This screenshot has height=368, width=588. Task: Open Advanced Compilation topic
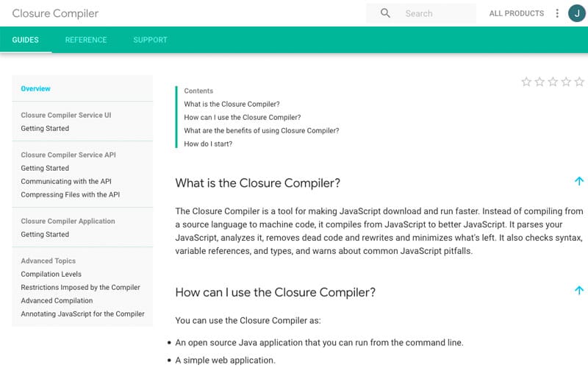(x=57, y=301)
